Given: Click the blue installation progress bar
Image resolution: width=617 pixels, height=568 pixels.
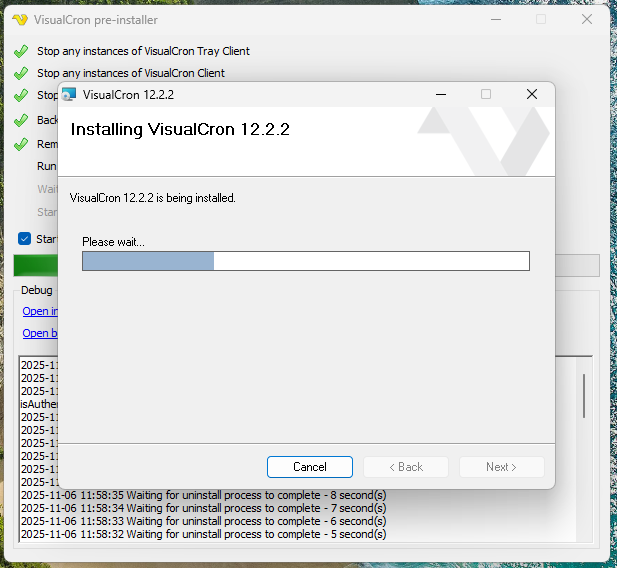Looking at the screenshot, I should point(148,261).
